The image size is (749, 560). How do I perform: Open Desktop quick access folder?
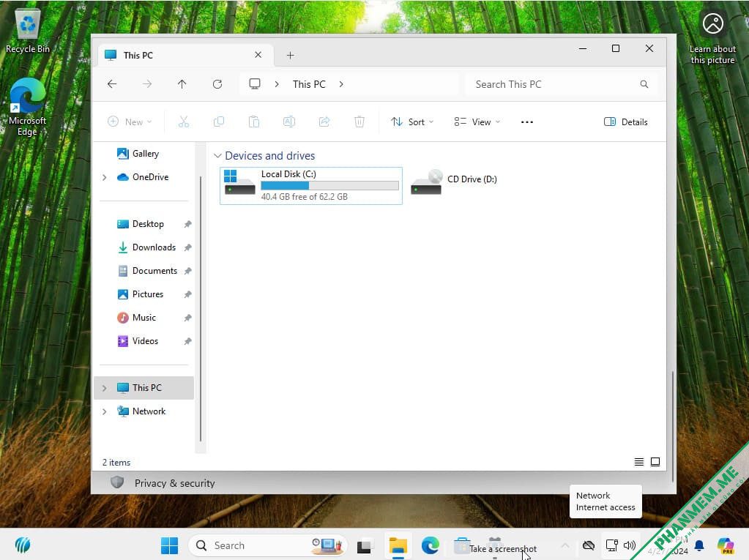148,224
